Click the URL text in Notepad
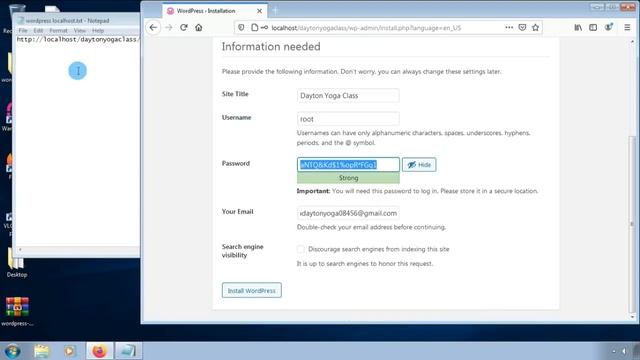The height and width of the screenshot is (360, 640). point(78,40)
